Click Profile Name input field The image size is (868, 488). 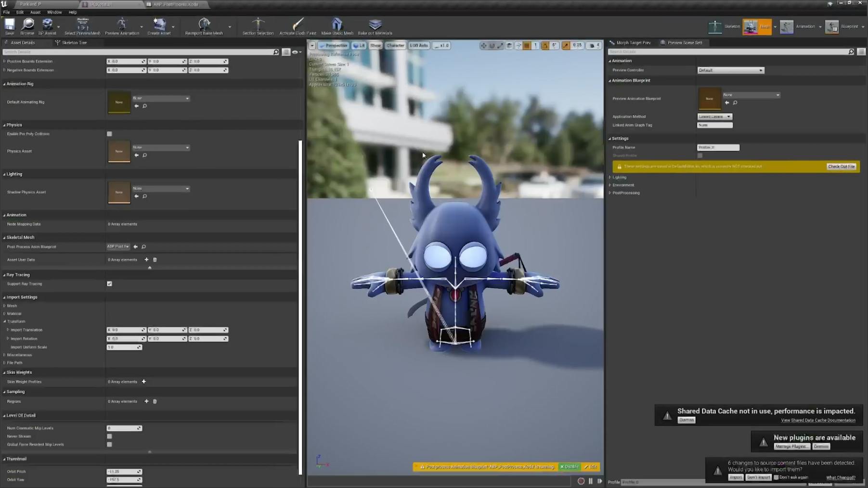(718, 147)
